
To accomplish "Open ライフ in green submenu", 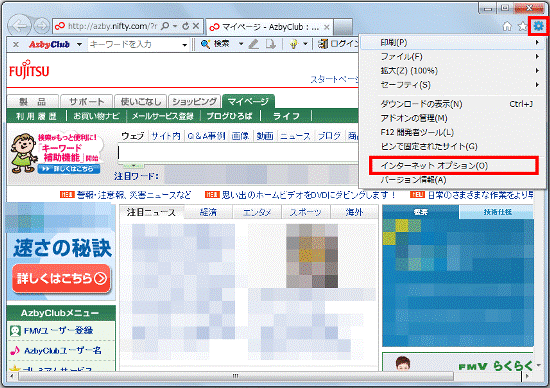I will point(286,116).
